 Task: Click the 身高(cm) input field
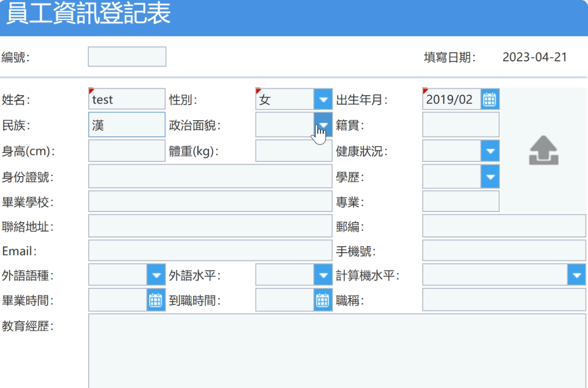pos(127,151)
